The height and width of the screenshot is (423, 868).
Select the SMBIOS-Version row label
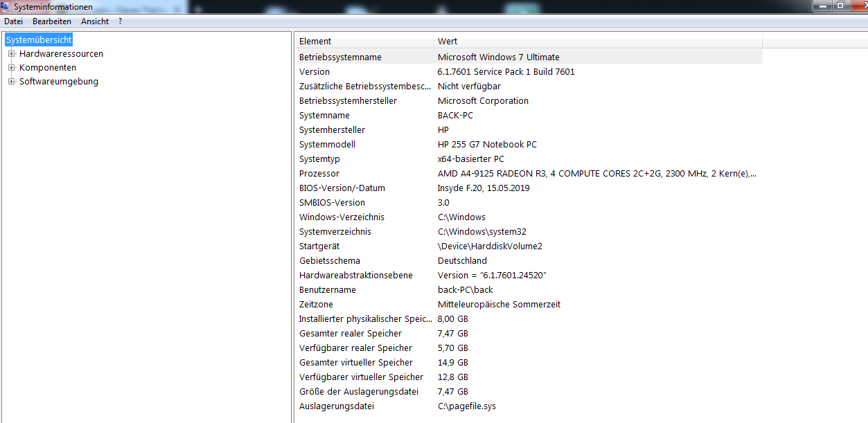(332, 202)
